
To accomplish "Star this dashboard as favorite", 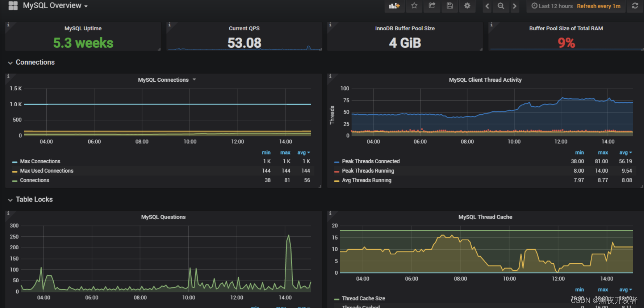I will (x=414, y=6).
